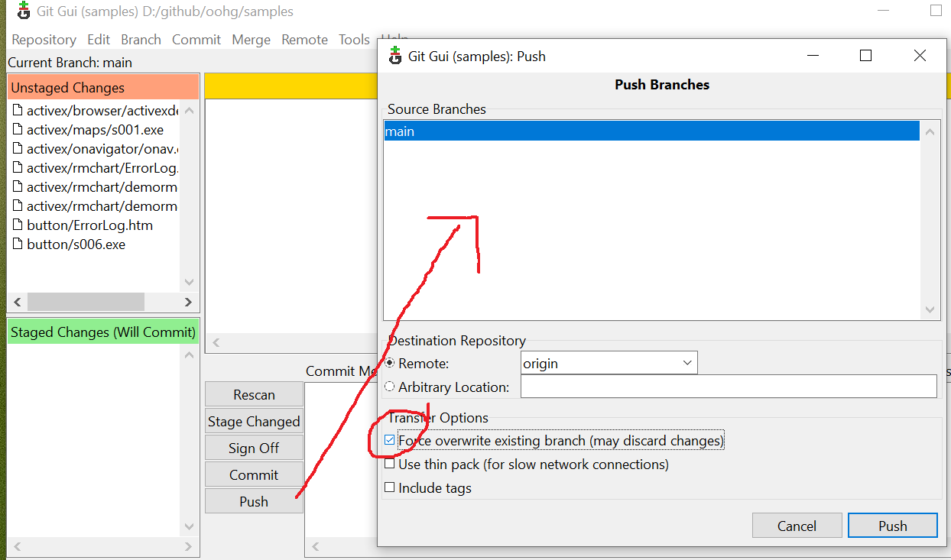951x560 pixels.
Task: Click Source Branches scrollbar down arrow
Action: [930, 309]
